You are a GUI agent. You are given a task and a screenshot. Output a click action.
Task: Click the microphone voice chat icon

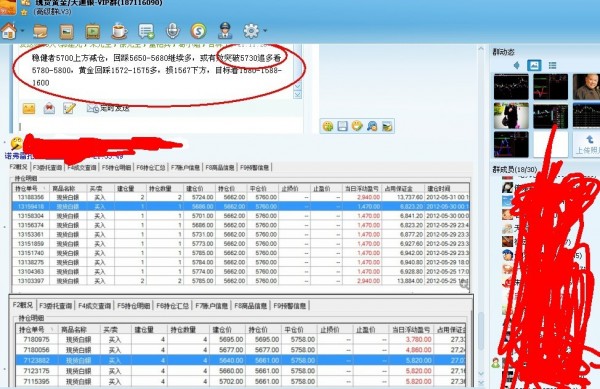pos(173,31)
